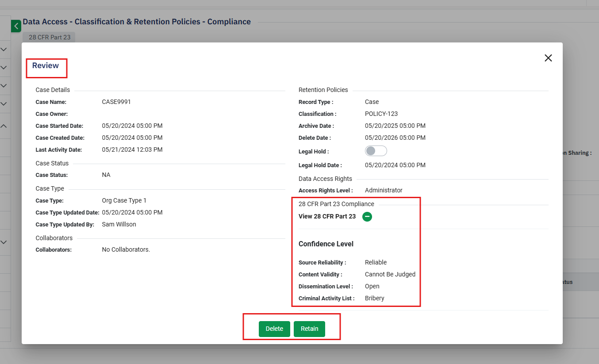Click the Delete button
Screen dimensions: 599x364
pos(274,329)
